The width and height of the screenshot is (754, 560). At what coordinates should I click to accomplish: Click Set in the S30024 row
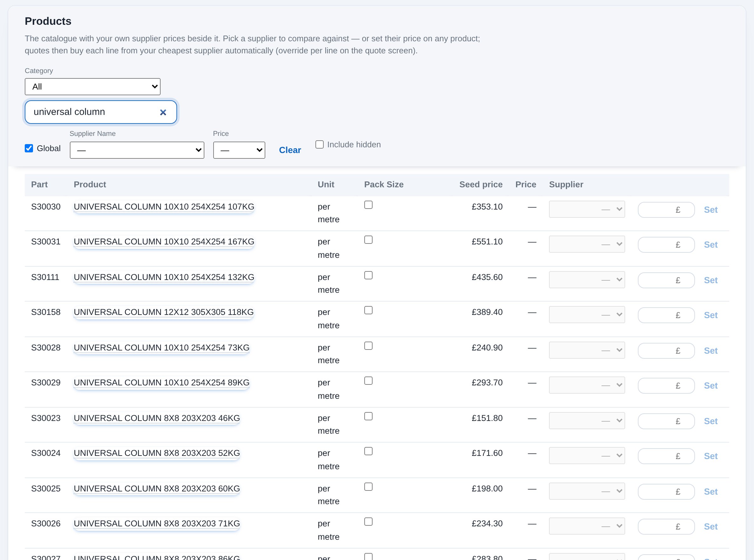[711, 456]
